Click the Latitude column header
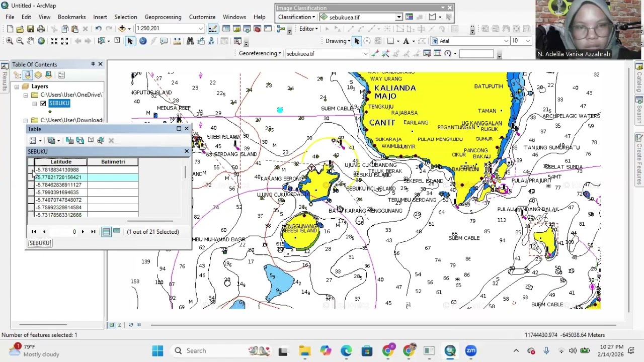This screenshot has width=644, height=362. (x=61, y=162)
